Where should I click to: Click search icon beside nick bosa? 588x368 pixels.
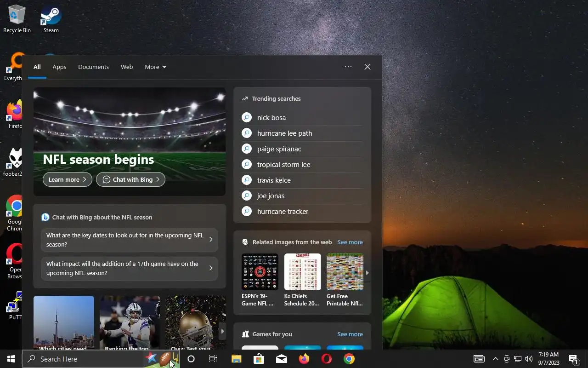(x=247, y=117)
